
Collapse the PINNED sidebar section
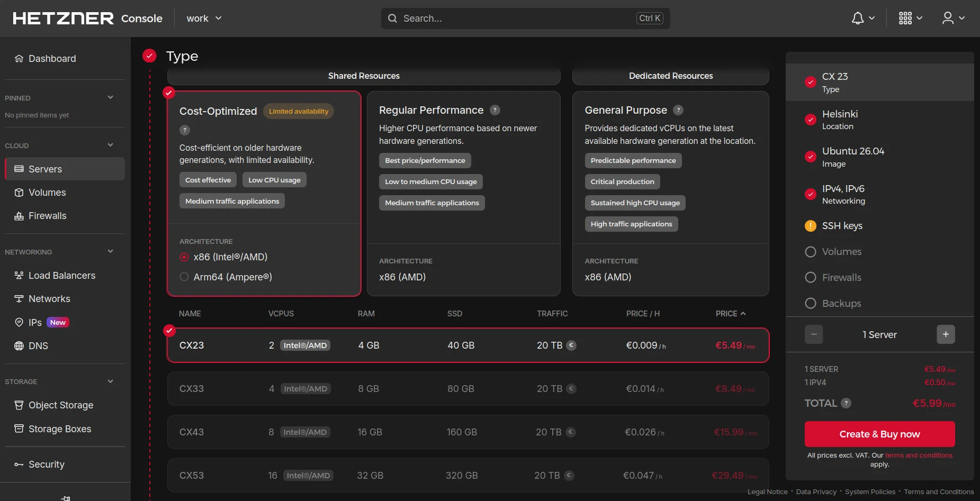click(111, 97)
